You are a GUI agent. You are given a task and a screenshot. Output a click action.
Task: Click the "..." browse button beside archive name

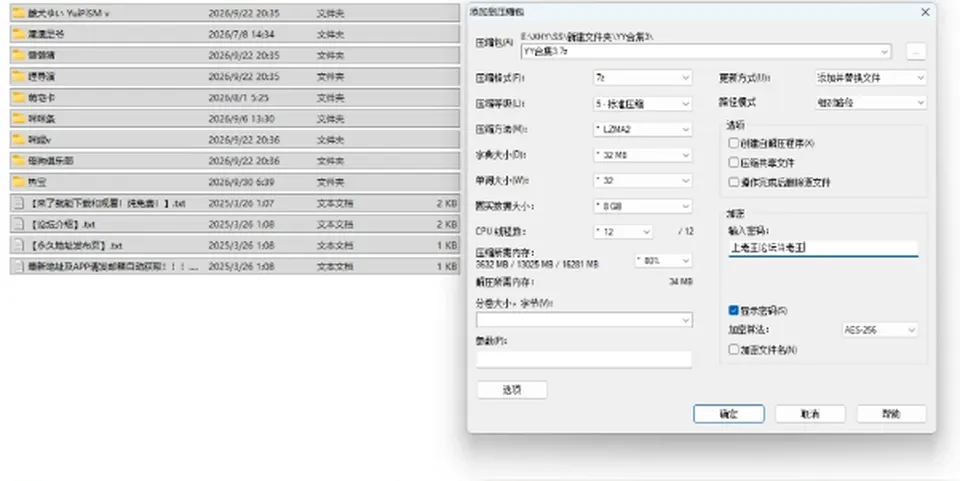(915, 52)
